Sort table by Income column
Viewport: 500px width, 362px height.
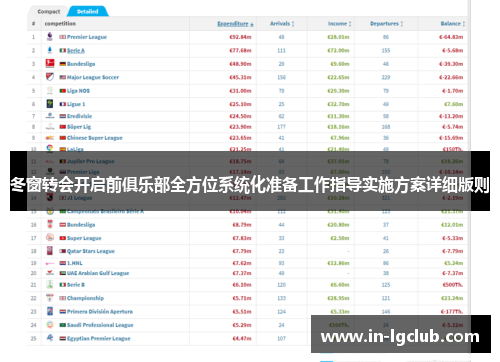coord(339,24)
